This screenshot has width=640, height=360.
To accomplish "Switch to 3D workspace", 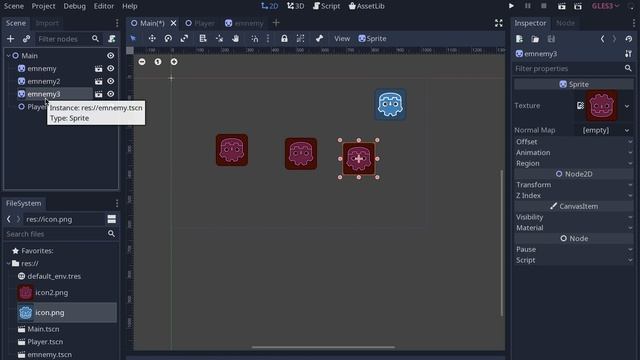I will click(296, 6).
